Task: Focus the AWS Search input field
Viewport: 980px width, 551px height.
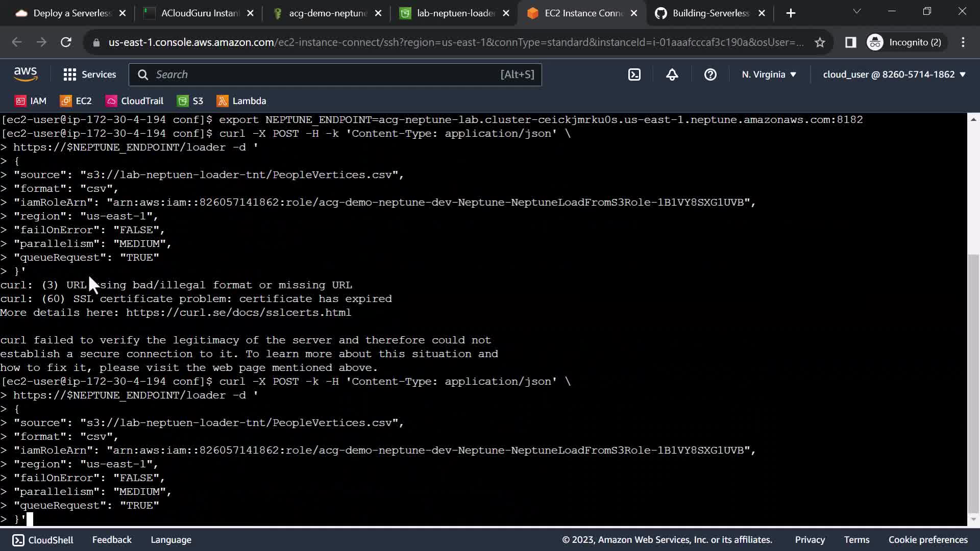Action: [x=327, y=74]
